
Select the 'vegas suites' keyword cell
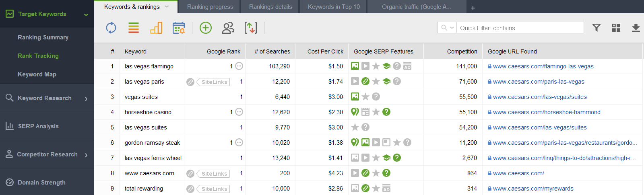pos(152,97)
